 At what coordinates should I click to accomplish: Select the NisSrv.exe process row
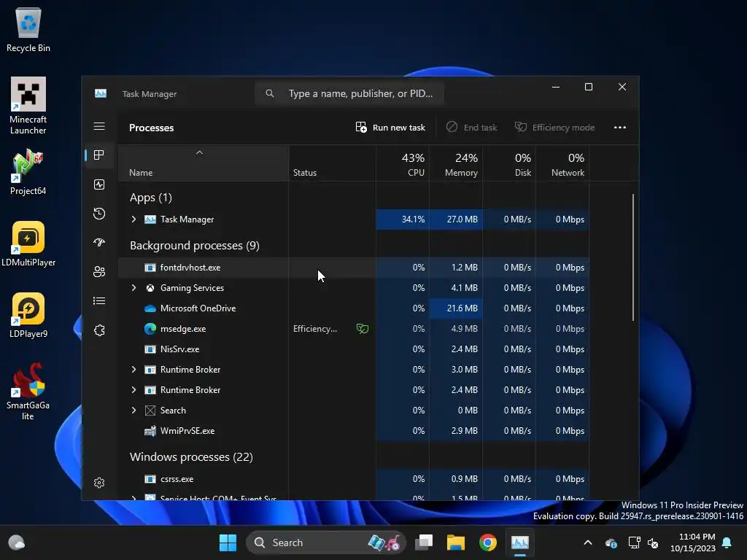click(354, 349)
